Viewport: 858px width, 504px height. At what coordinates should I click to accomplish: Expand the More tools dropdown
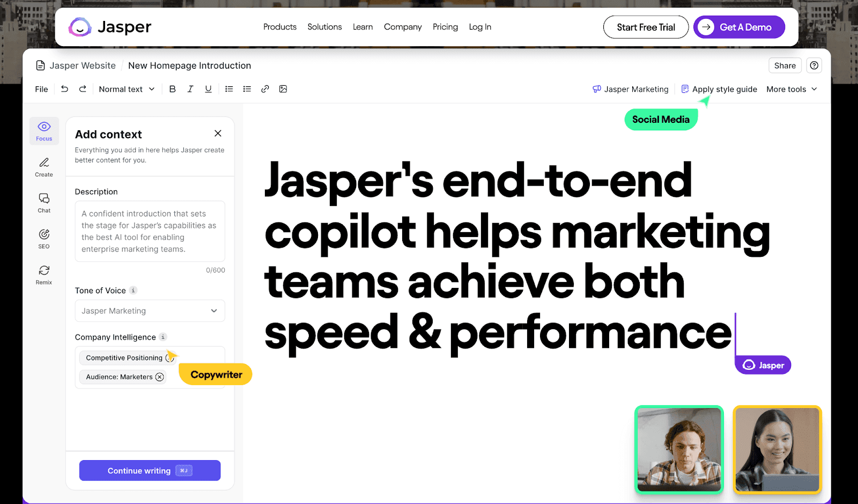click(792, 89)
